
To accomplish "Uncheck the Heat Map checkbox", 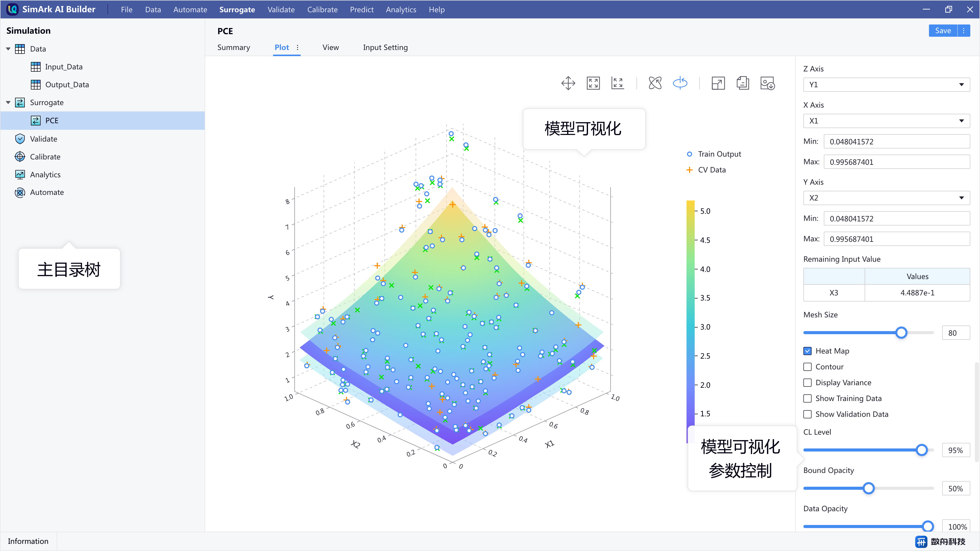I will pyautogui.click(x=807, y=351).
